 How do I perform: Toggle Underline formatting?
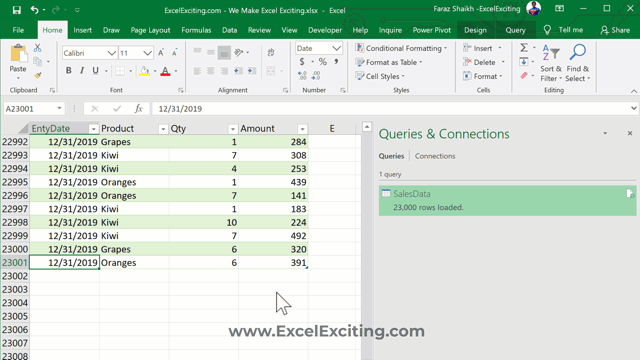coord(96,71)
